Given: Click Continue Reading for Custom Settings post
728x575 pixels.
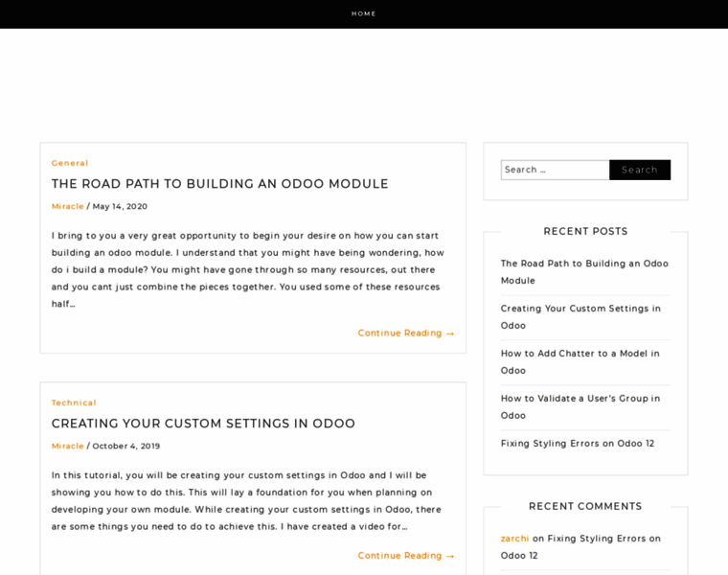Looking at the screenshot, I should pyautogui.click(x=406, y=556).
